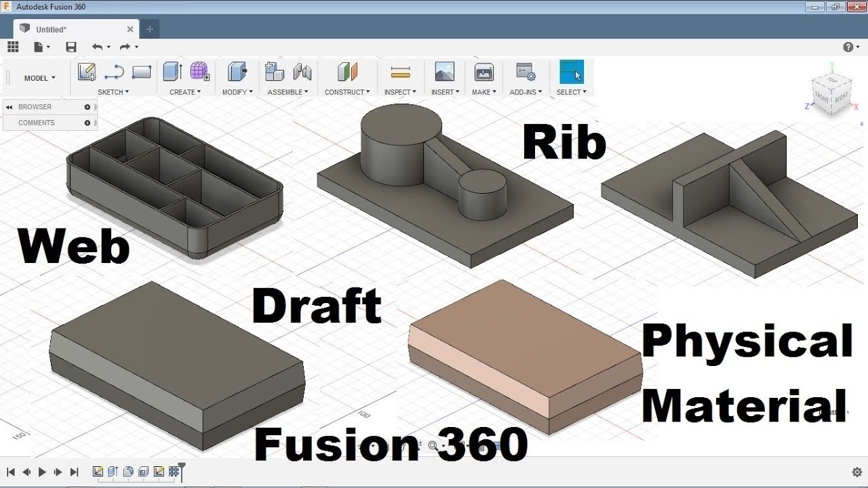The image size is (868, 488).
Task: Click the COMMENTS panel label
Action: pyautogui.click(x=37, y=123)
